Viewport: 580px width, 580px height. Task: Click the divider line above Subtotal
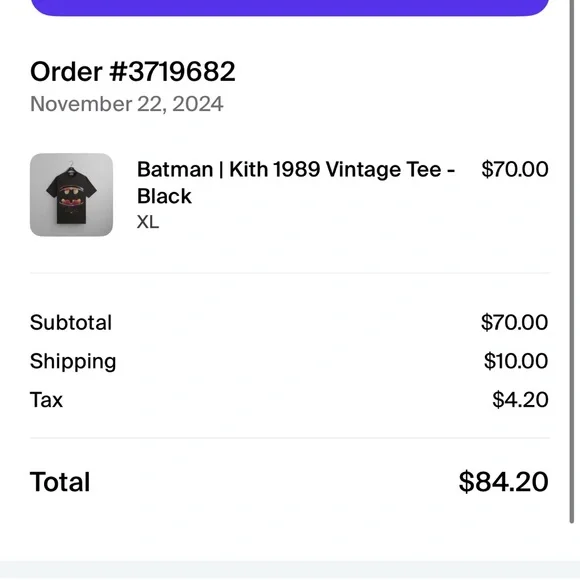point(290,273)
